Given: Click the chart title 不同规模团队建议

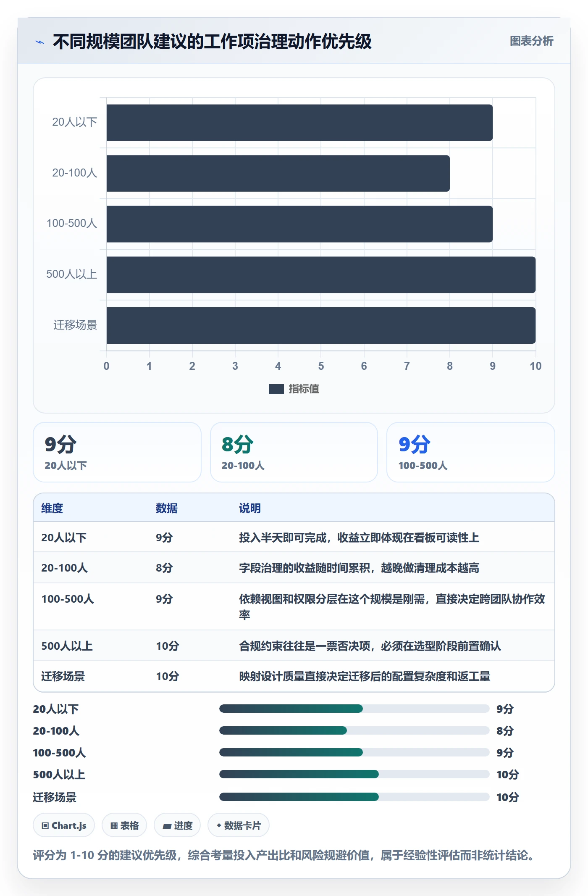Looking at the screenshot, I should coord(212,42).
